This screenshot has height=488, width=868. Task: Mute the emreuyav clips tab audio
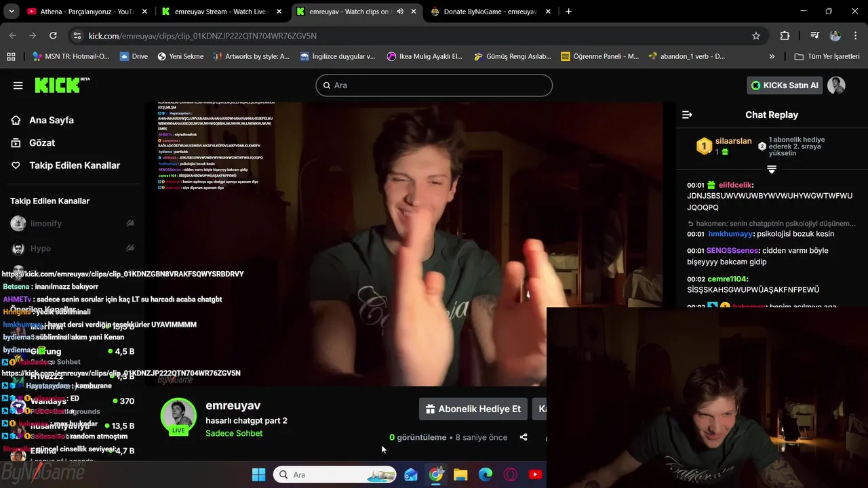400,12
